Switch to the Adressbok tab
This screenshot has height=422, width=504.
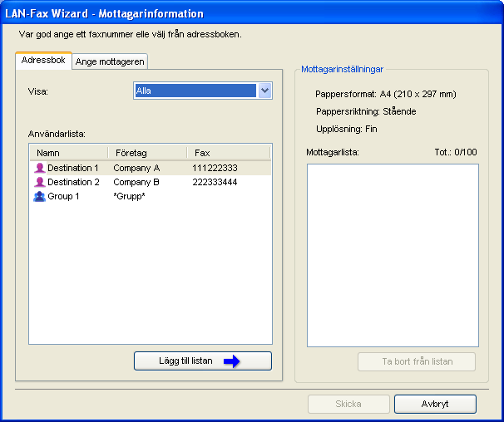point(43,61)
